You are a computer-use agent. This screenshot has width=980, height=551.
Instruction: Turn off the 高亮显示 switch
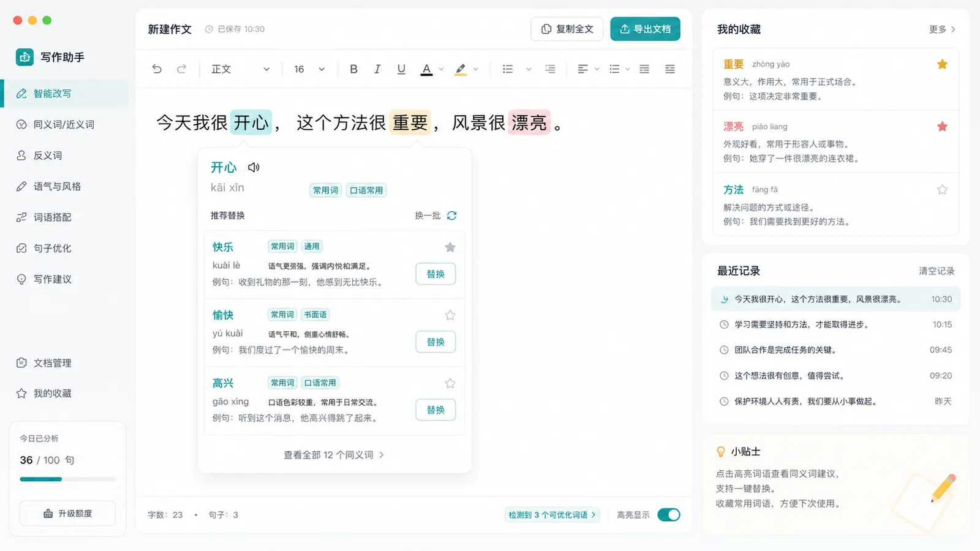pyautogui.click(x=669, y=515)
